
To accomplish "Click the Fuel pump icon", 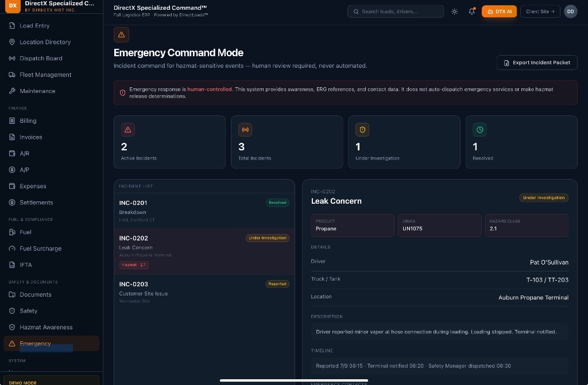I will 12,232.
